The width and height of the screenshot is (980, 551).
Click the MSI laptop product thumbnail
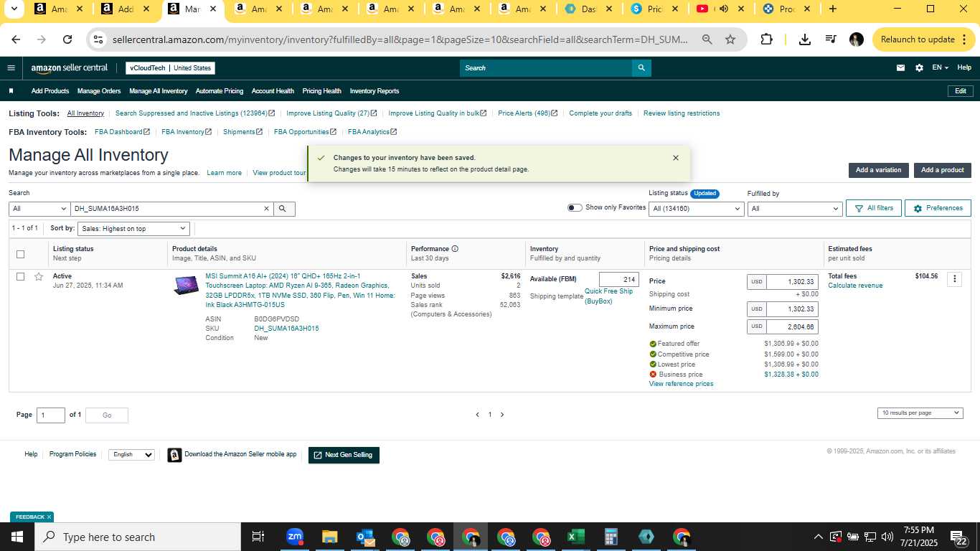[x=186, y=286]
